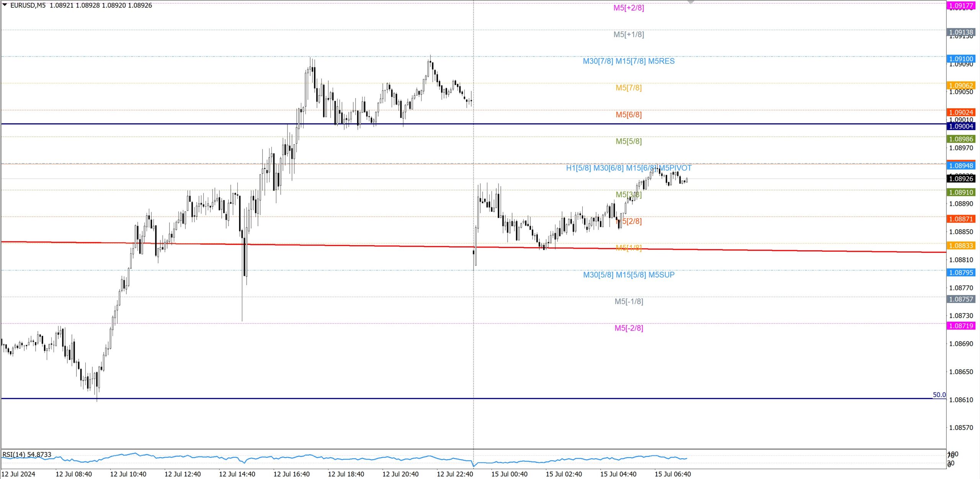The width and height of the screenshot is (980, 479).
Task: Select the M30[7/8] M15[7/8] M5RES label
Action: [628, 61]
